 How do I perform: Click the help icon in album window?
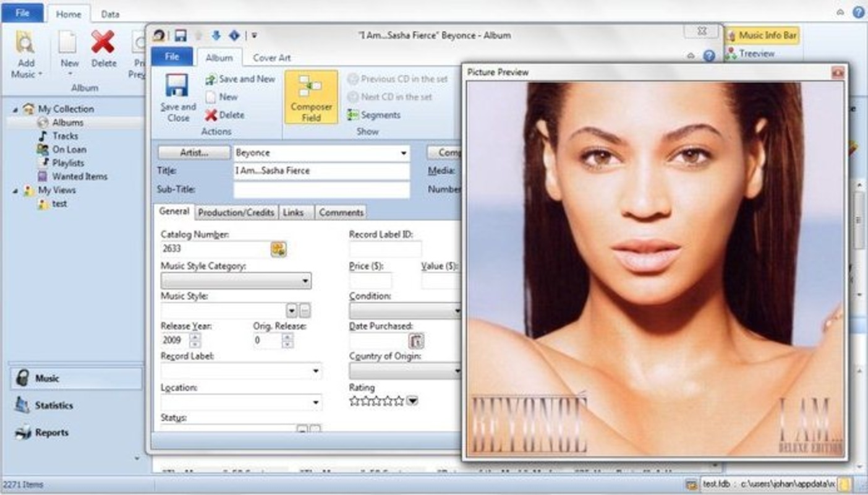pyautogui.click(x=708, y=56)
